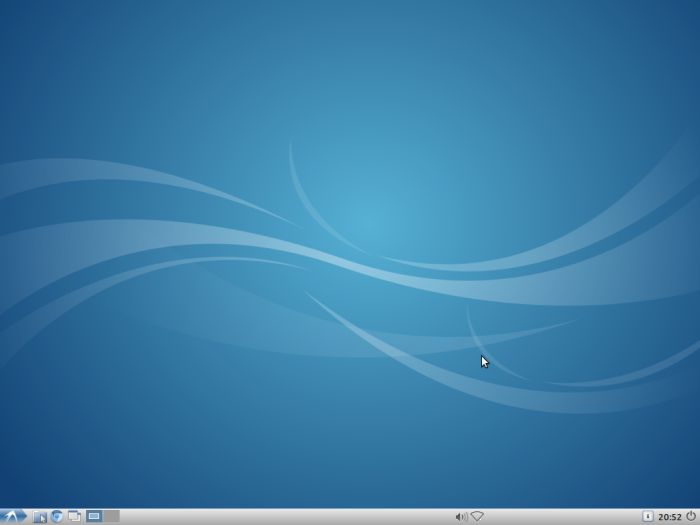Show the calendar from the 20:52 clock
700x525 pixels.
670,516
